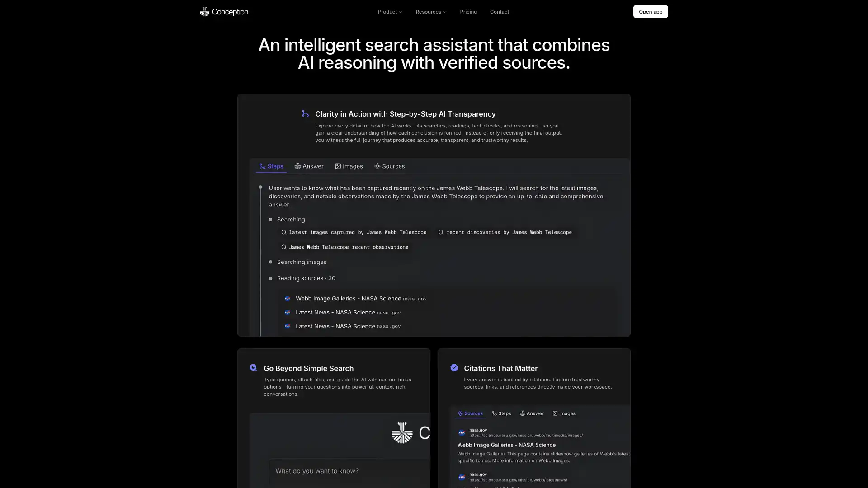Click the 'What do you want to know?' field
Viewport: 868px width, 488px height.
(349, 471)
